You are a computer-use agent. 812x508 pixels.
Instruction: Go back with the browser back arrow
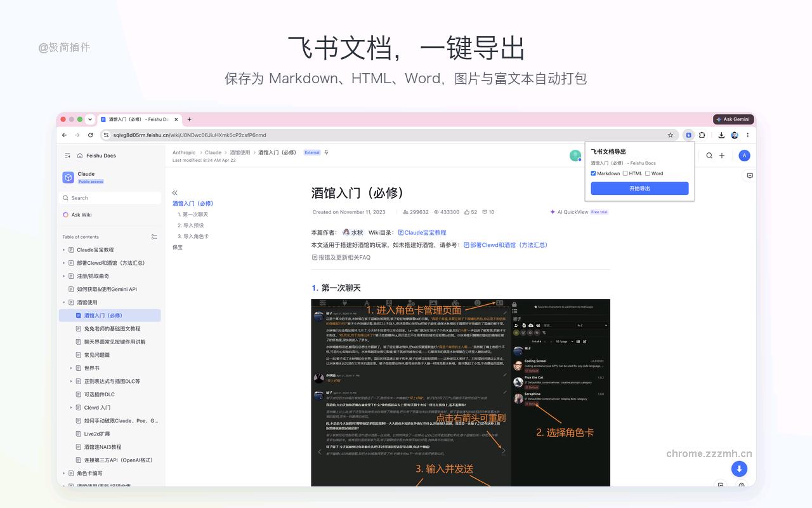64,135
